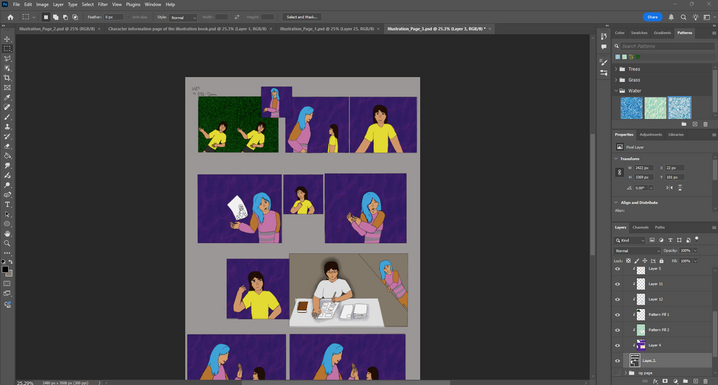
Task: Select the Paint Bucket tool
Action: pos(7,156)
